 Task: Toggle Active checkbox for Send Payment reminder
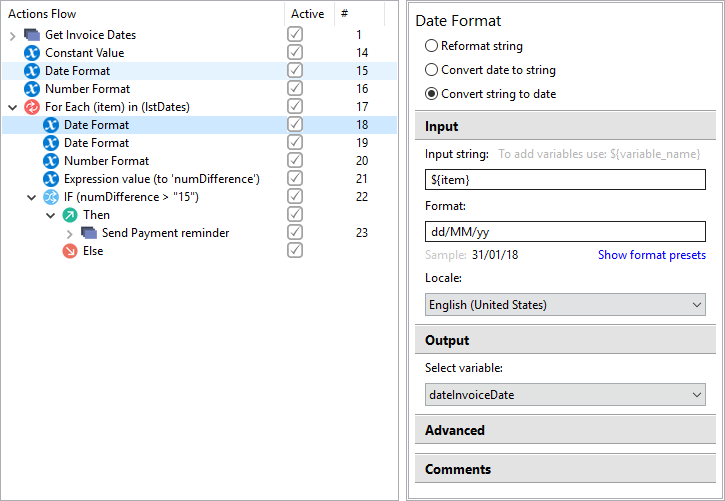(295, 232)
